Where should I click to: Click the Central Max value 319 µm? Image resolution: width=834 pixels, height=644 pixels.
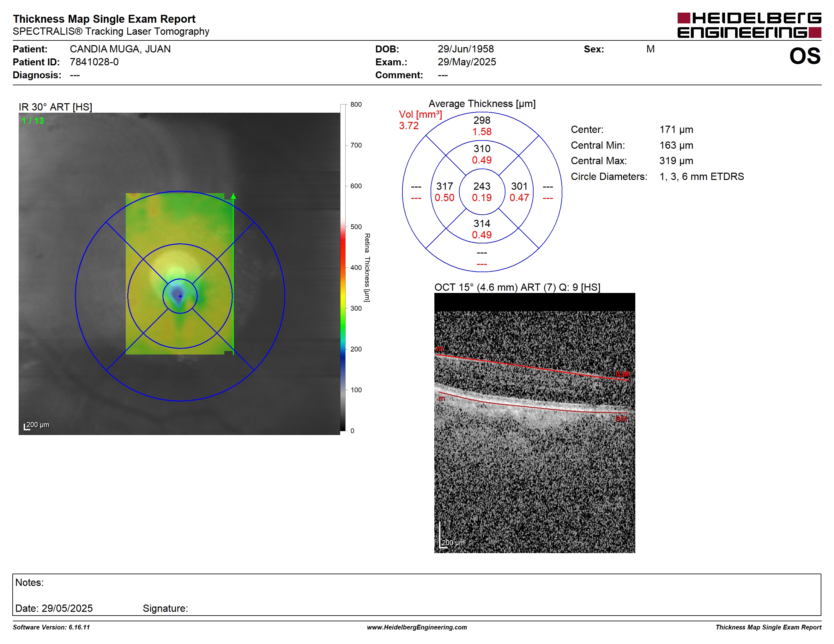[676, 161]
